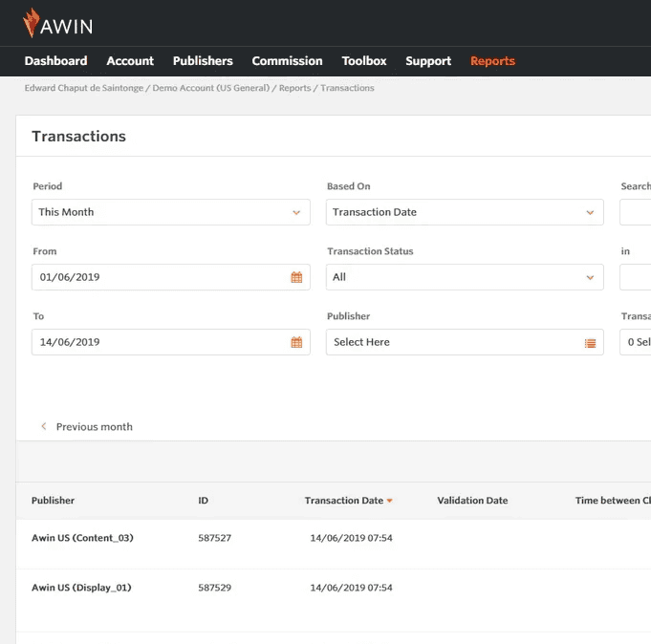Open the Publisher list icon

(x=590, y=343)
